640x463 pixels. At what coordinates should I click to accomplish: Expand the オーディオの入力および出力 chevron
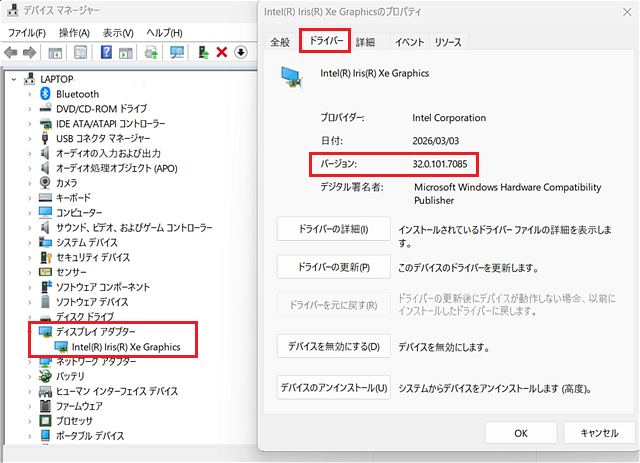click(30, 154)
